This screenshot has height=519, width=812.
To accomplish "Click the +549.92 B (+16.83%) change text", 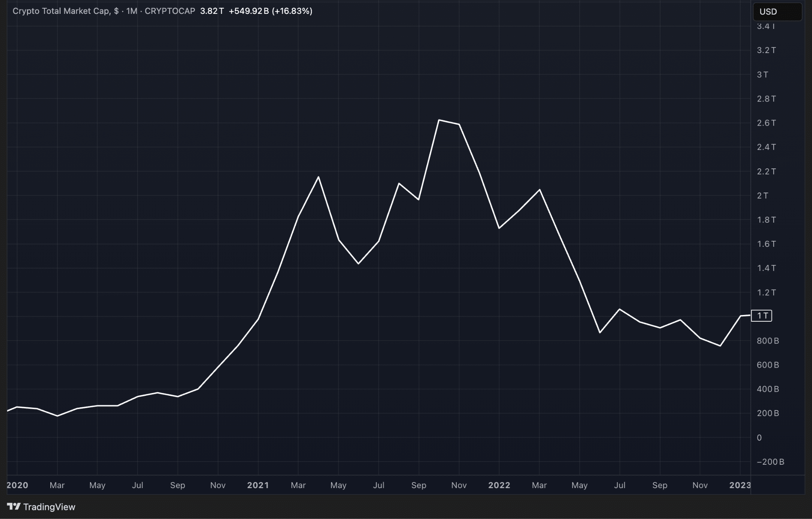I will [x=270, y=11].
